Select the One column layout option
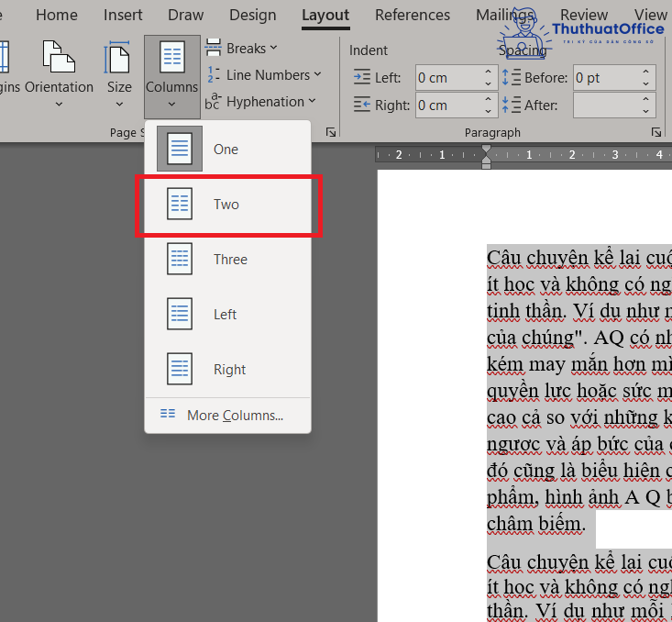Viewport: 672px width, 622px height. point(228,149)
